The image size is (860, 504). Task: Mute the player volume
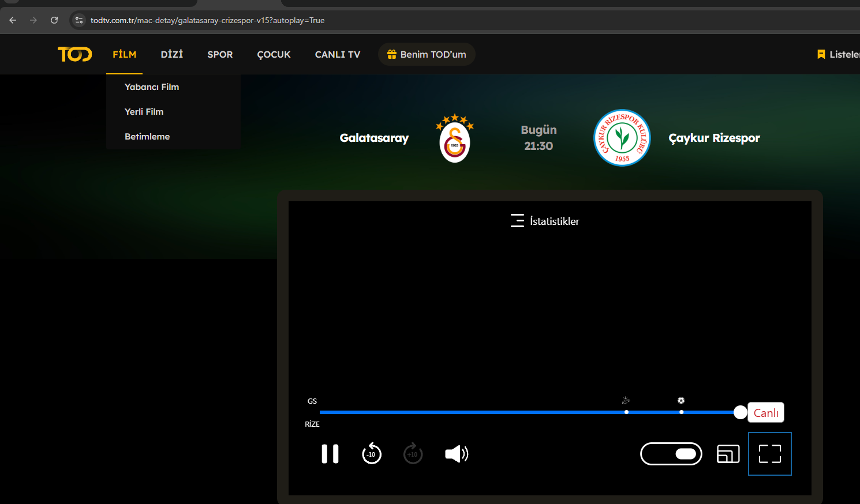tap(457, 454)
